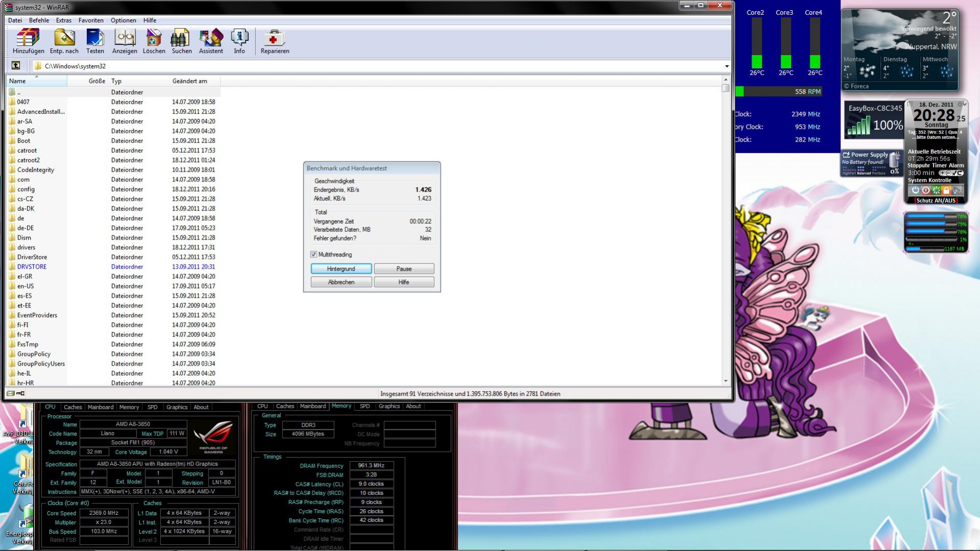Switch to SPD tab in right CPU-Z window

pos(365,406)
